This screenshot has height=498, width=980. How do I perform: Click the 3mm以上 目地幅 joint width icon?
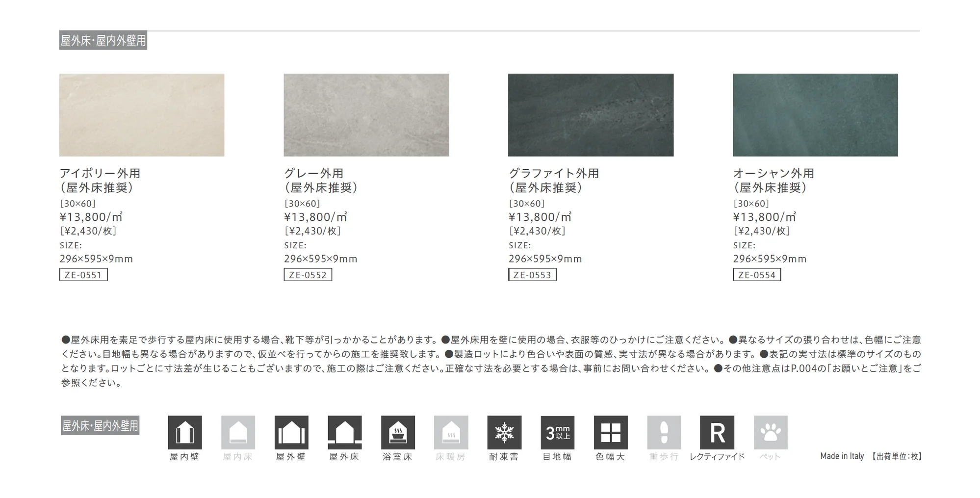558,432
